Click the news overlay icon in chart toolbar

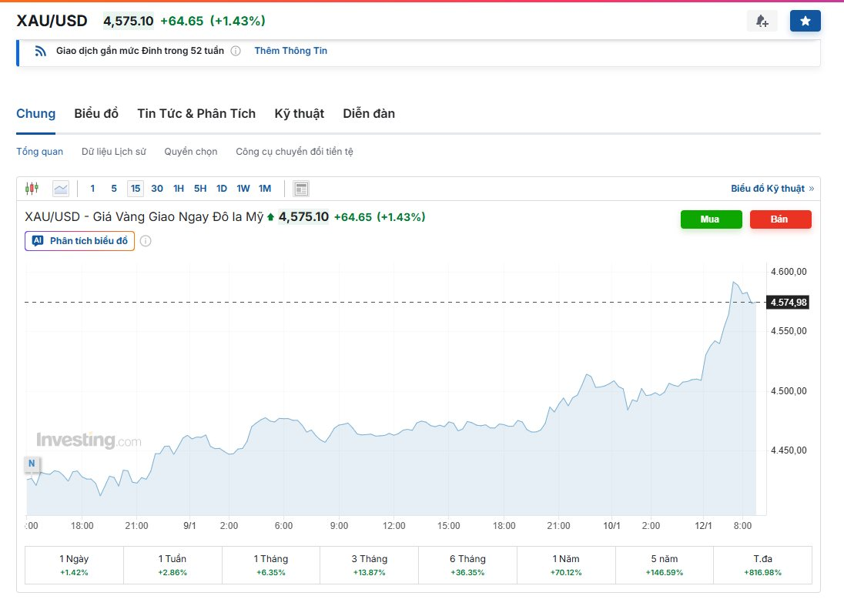[301, 189]
